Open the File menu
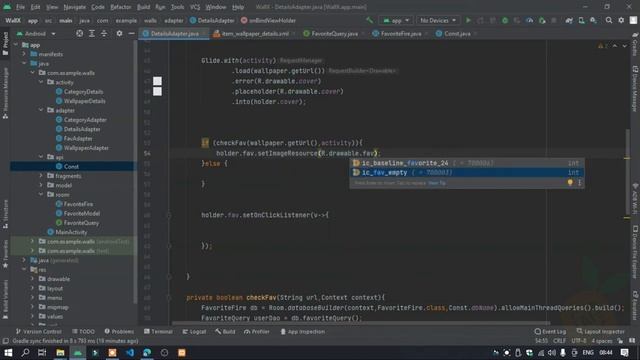The image size is (640, 360). pos(20,7)
